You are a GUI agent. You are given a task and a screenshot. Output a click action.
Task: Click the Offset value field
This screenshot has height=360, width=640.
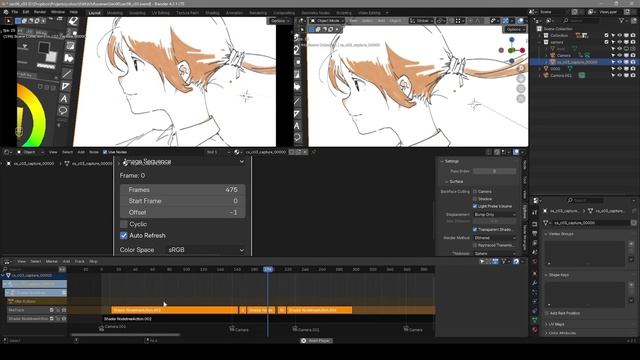coord(182,212)
